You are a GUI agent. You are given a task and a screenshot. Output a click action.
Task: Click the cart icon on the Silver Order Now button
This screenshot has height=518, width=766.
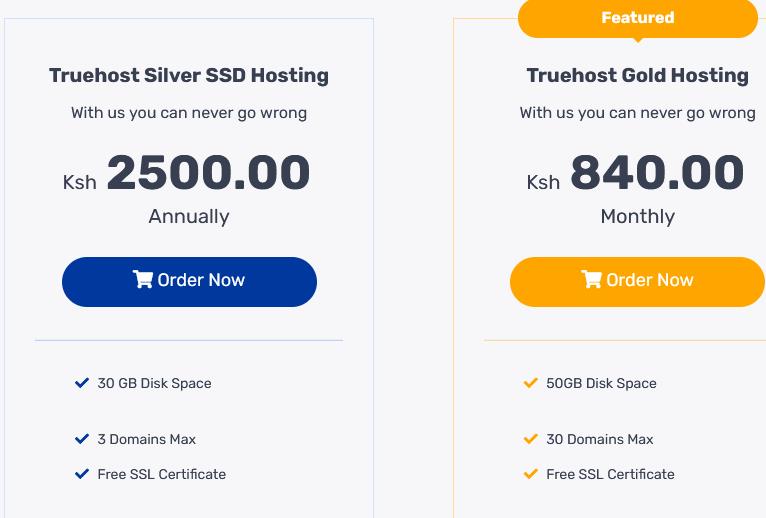143,280
